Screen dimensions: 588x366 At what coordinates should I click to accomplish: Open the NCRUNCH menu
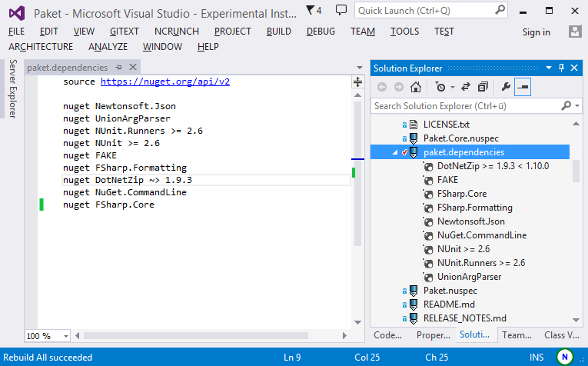[176, 32]
